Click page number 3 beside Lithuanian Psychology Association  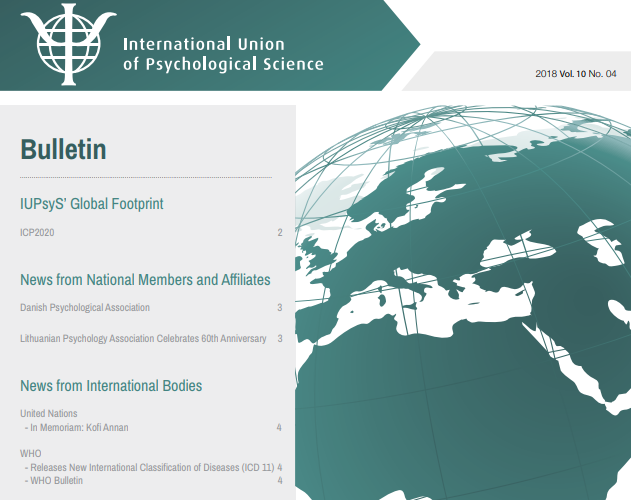click(x=280, y=339)
